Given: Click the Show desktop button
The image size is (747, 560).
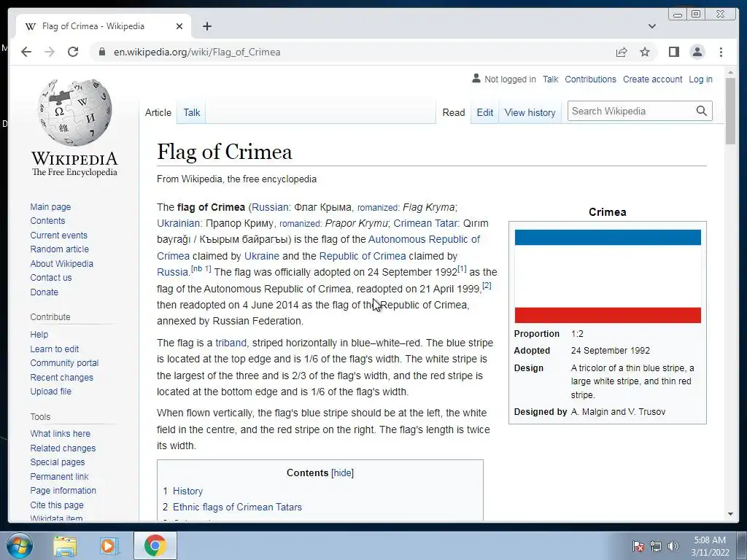Looking at the screenshot, I should 742,545.
